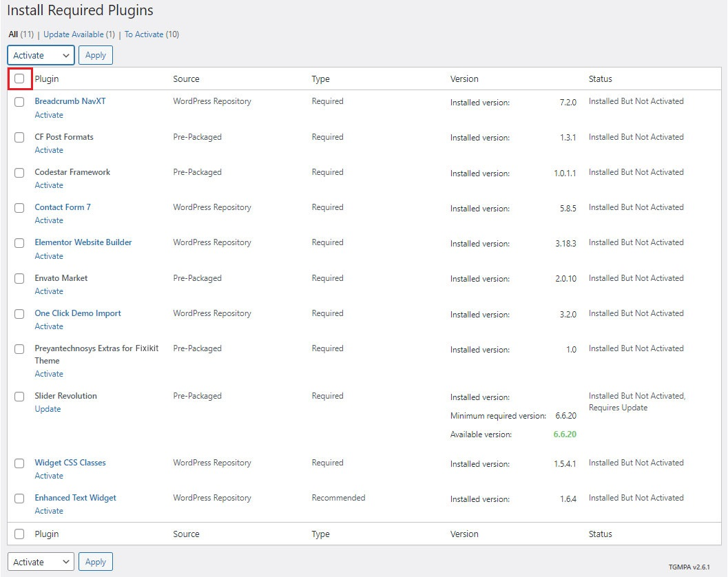This screenshot has height=577, width=728.
Task: Activate the Codestar Framework plugin
Action: [x=49, y=185]
